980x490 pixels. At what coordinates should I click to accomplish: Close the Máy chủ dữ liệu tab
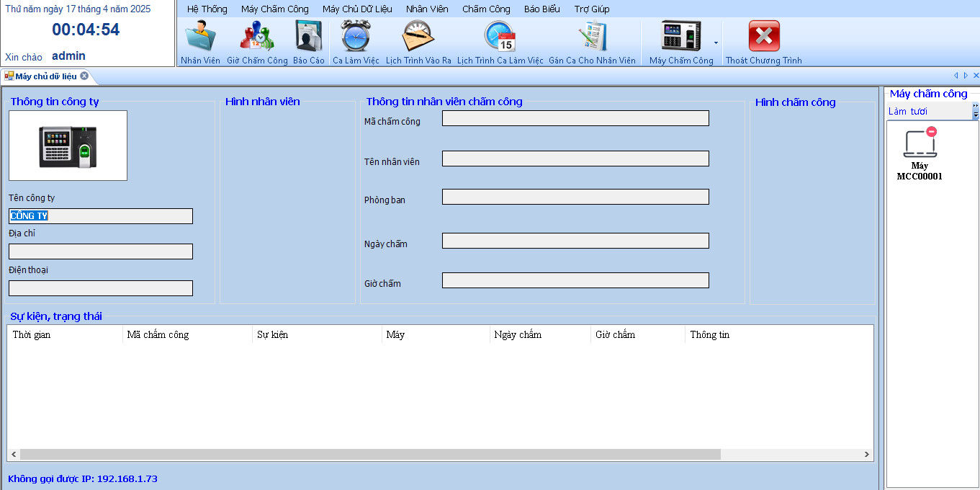pos(84,76)
